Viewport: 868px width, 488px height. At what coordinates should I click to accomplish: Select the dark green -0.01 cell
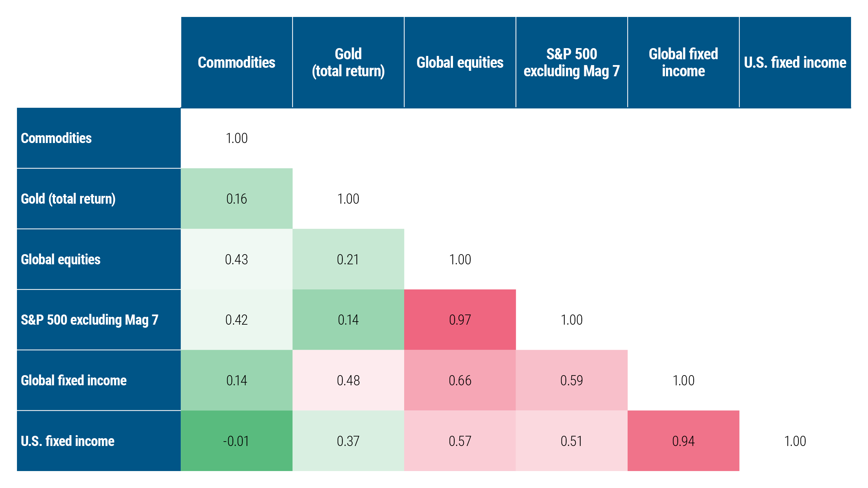point(236,441)
